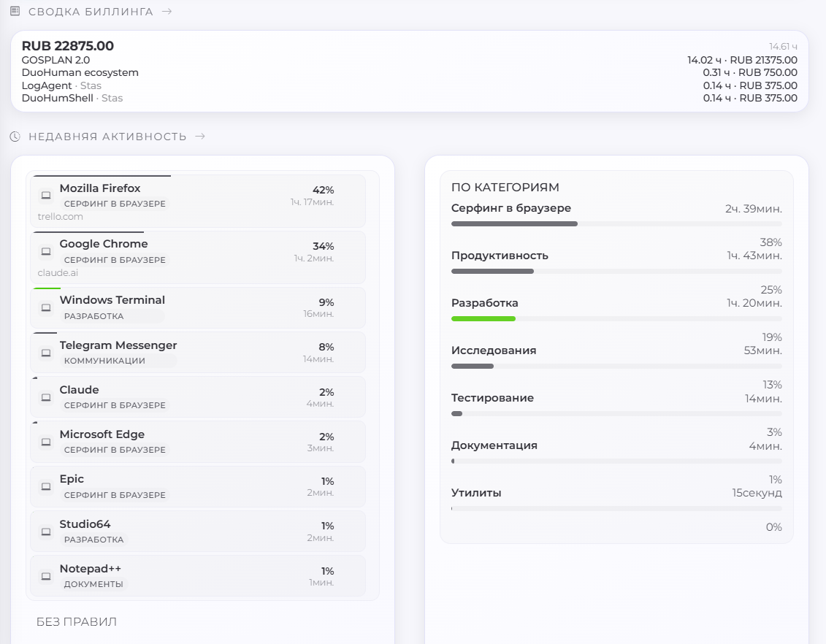The image size is (826, 644).
Task: Open recent activity via header arrow
Action: [200, 137]
